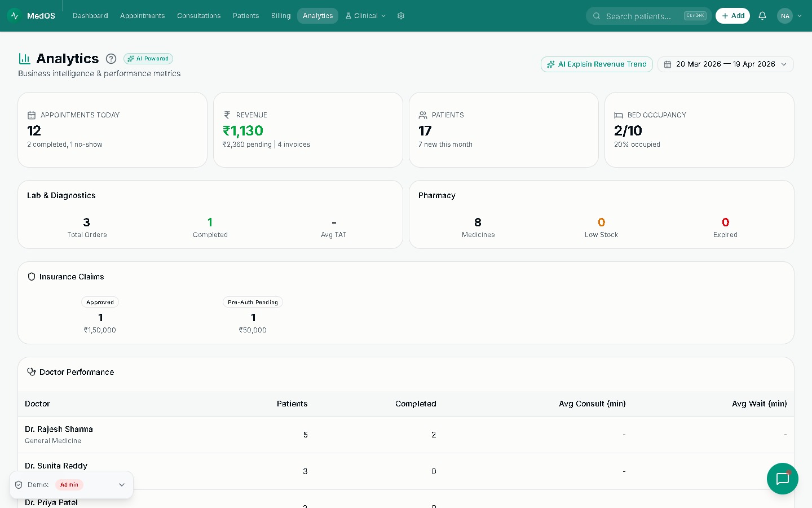Click the Demo shield icon
This screenshot has height=508, width=812.
19,485
